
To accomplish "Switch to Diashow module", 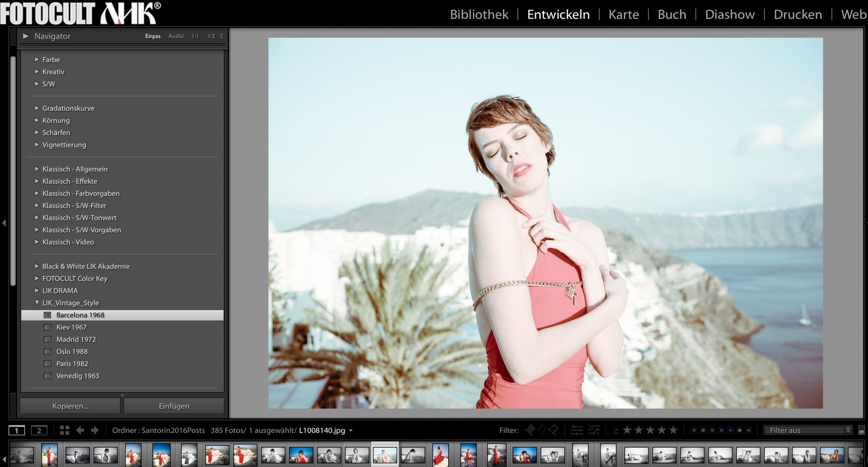I will pyautogui.click(x=730, y=15).
